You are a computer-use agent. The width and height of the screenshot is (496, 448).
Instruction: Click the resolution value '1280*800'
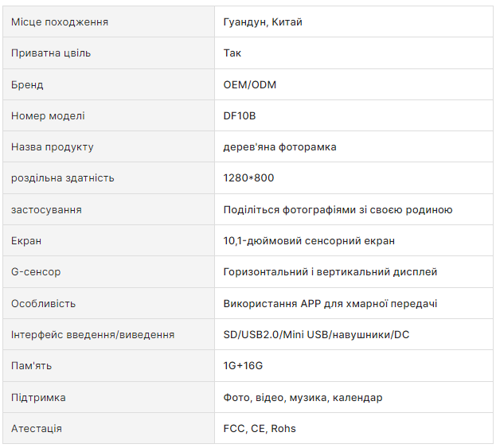(x=248, y=178)
